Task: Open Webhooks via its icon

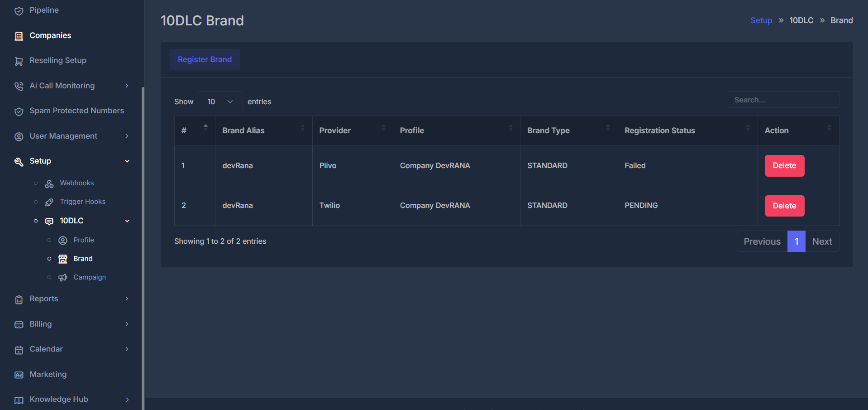Action: tap(48, 183)
